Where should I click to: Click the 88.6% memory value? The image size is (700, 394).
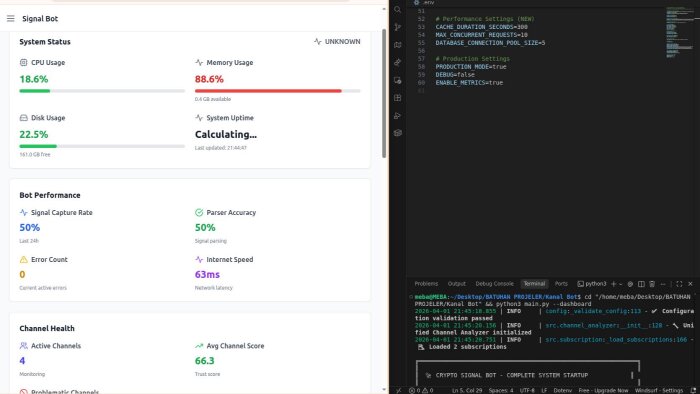click(209, 79)
